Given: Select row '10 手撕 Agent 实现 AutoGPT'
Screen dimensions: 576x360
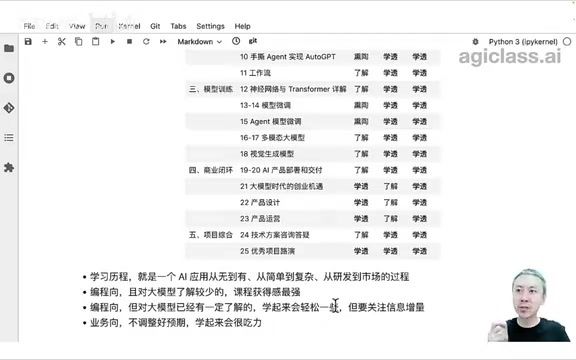Looking at the screenshot, I should click(312, 57).
